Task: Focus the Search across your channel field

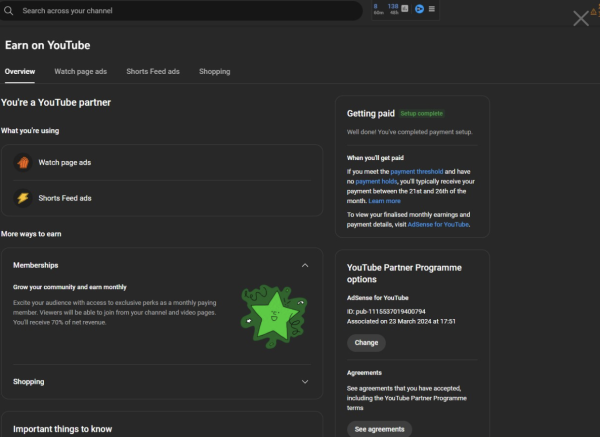Action: (185, 11)
